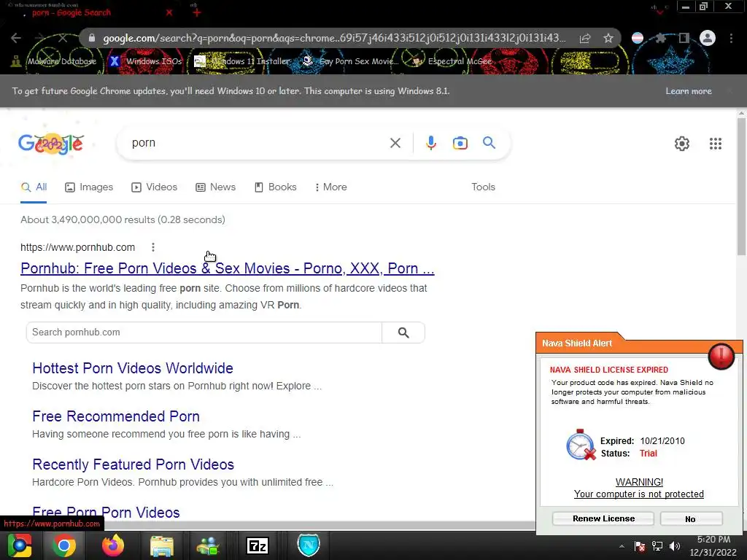Open File Explorer from the taskbar
Viewport: 747px width, 560px height.
pos(162,545)
